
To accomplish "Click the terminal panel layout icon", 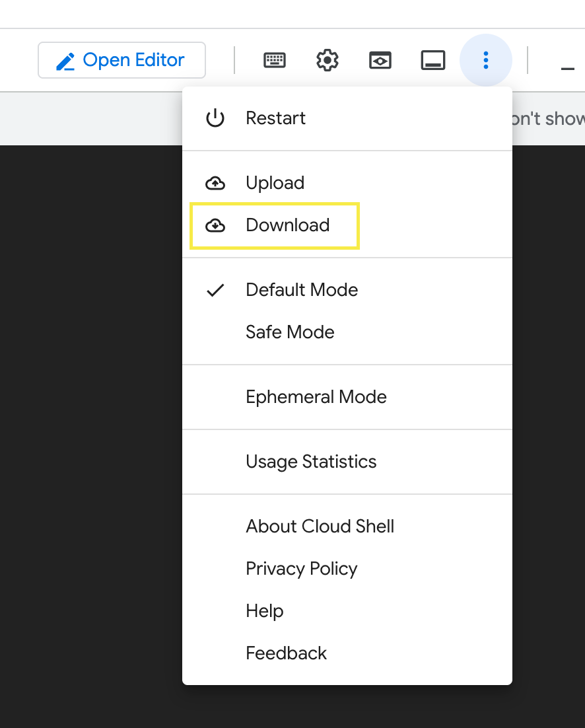I will point(433,60).
